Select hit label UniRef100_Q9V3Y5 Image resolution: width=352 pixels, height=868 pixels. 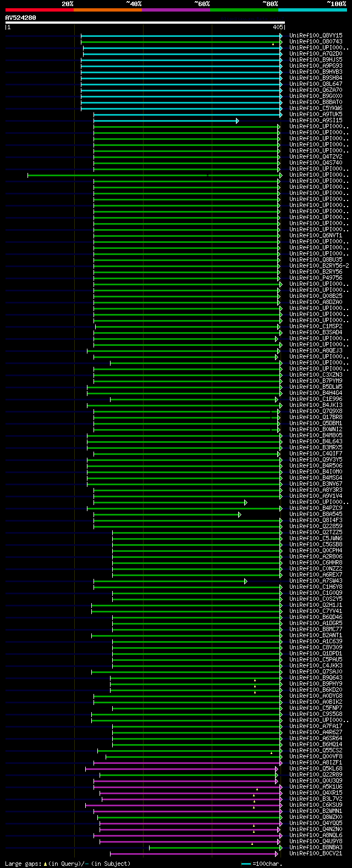[x=316, y=459]
